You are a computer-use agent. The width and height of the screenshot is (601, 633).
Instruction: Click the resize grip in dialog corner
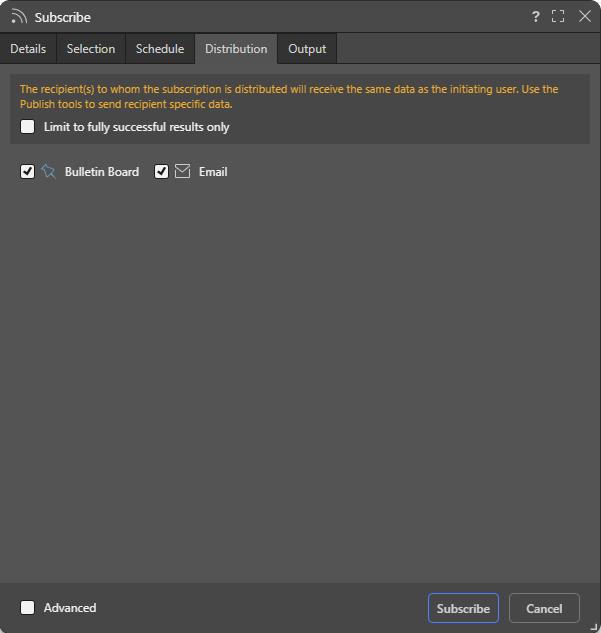point(594,627)
